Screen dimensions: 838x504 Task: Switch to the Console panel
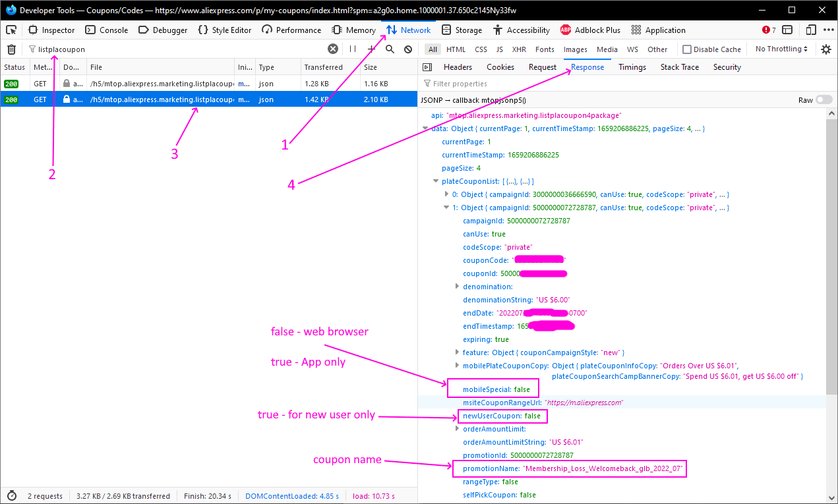[x=107, y=30]
